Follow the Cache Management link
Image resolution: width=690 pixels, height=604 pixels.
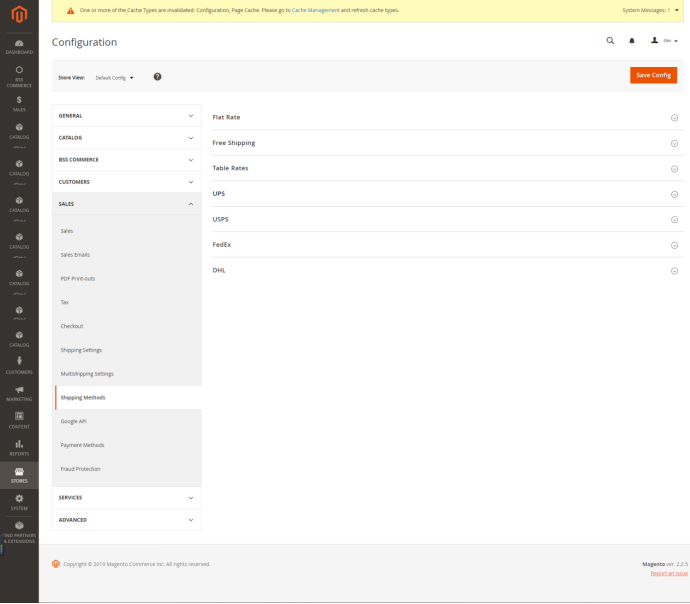point(312,10)
